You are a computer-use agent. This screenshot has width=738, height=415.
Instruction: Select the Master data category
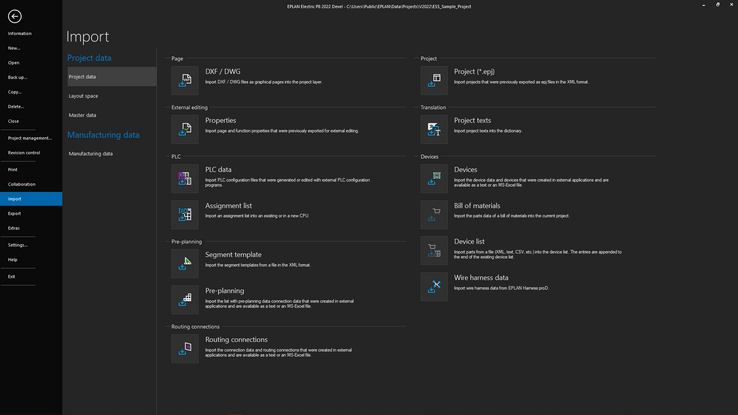(x=112, y=115)
